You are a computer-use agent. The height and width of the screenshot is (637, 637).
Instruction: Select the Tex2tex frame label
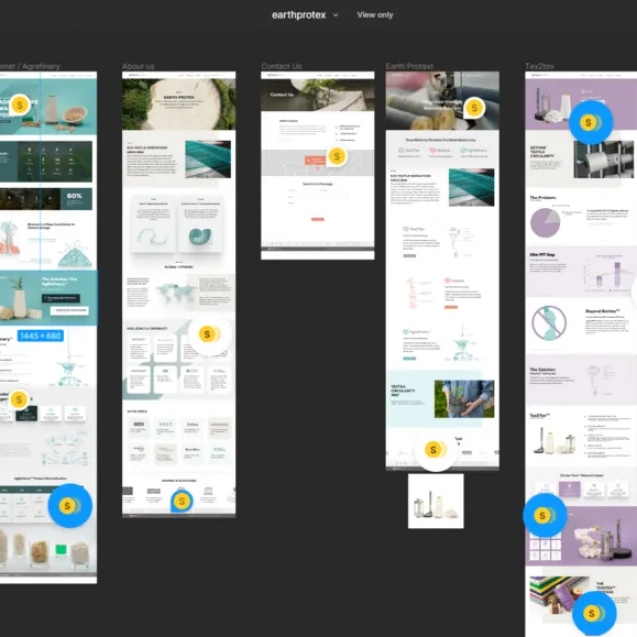(x=540, y=66)
